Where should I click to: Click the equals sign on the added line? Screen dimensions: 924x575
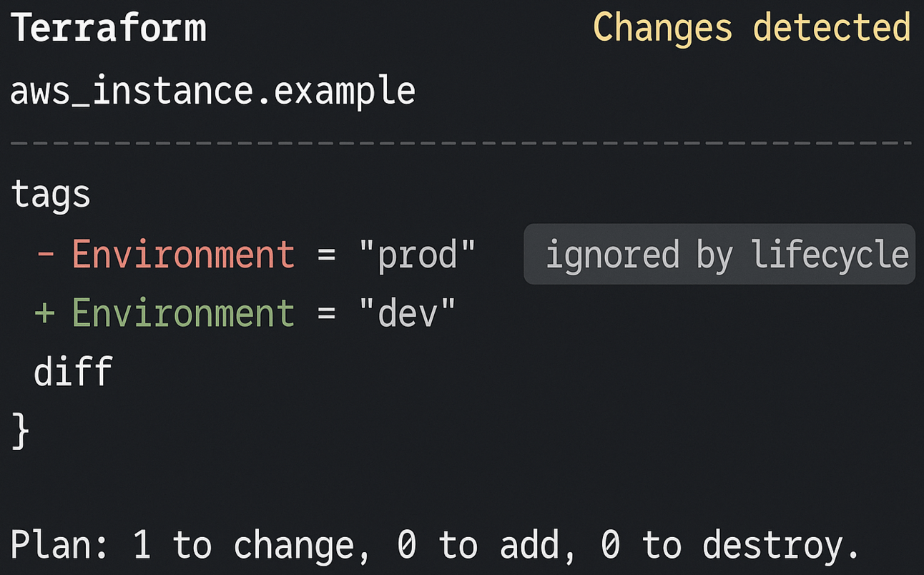(x=327, y=313)
